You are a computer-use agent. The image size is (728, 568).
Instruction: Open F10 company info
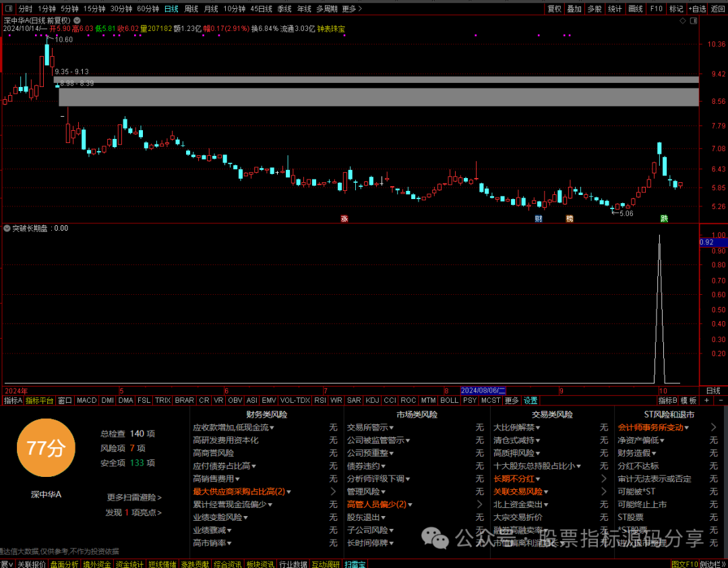pos(656,9)
